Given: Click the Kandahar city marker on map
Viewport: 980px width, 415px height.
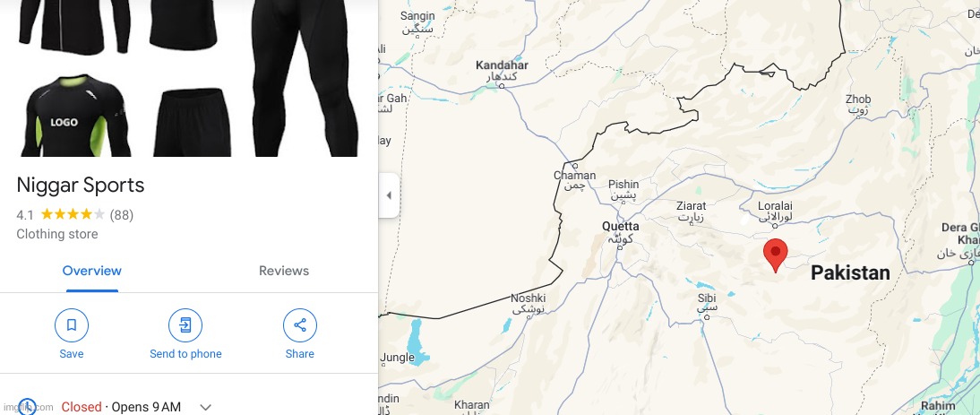Looking at the screenshot, I should tap(502, 86).
